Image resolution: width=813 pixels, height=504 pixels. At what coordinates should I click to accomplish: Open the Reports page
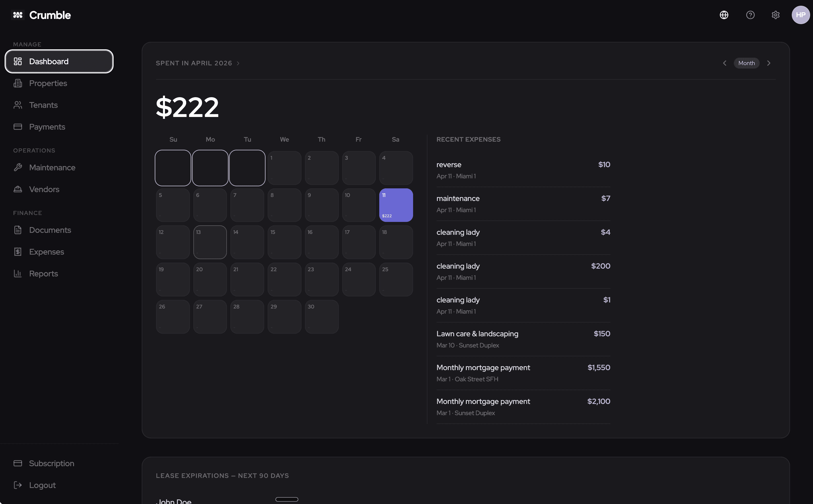click(x=43, y=273)
